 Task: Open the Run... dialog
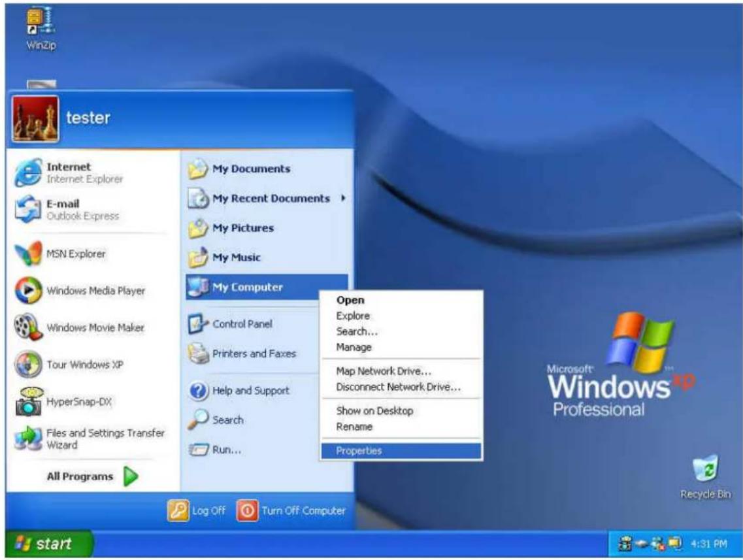click(x=214, y=450)
